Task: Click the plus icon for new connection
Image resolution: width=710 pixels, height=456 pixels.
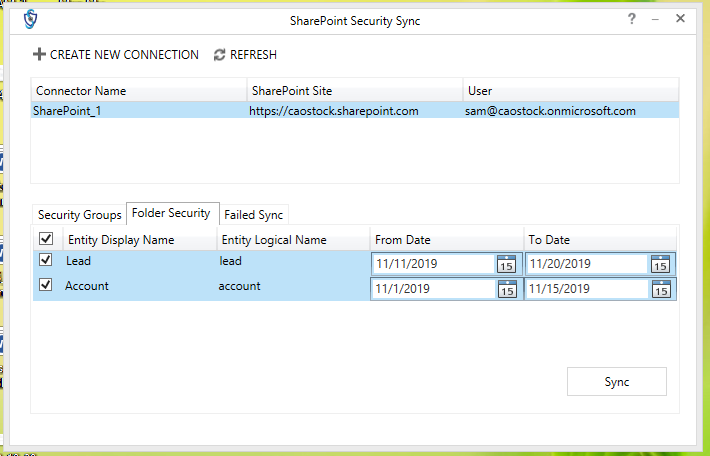Action: tap(39, 54)
